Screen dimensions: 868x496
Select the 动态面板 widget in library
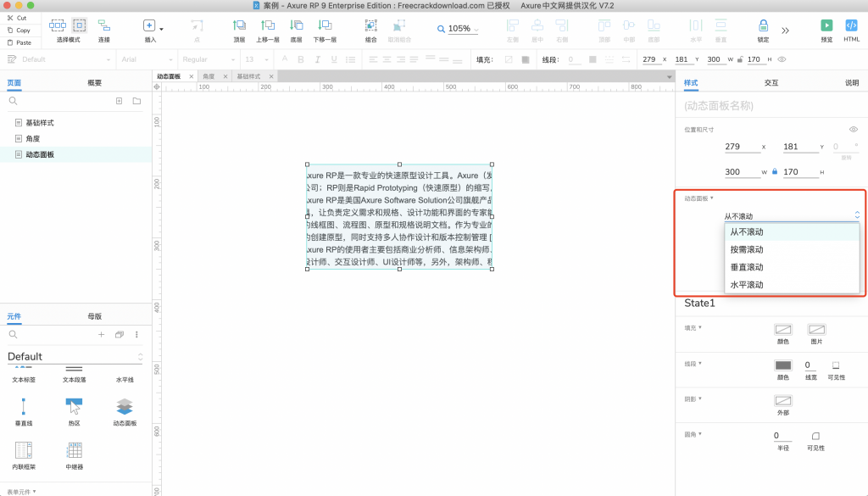coord(124,407)
